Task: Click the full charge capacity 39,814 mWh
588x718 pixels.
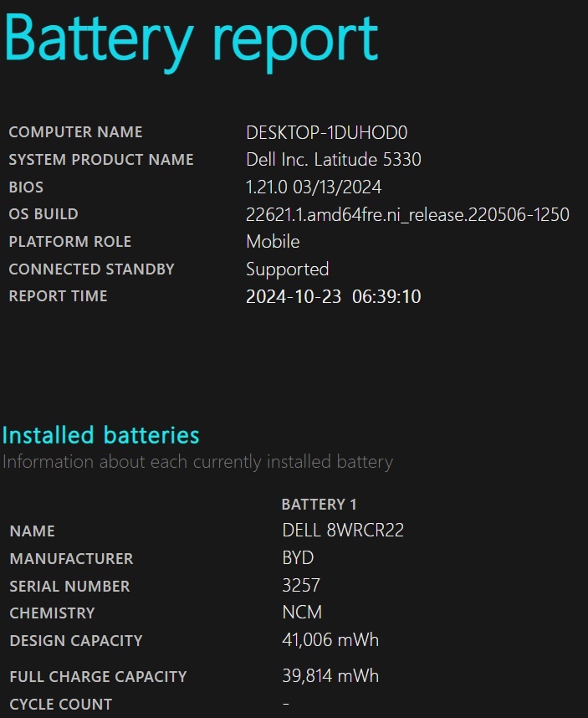Action: tap(331, 676)
